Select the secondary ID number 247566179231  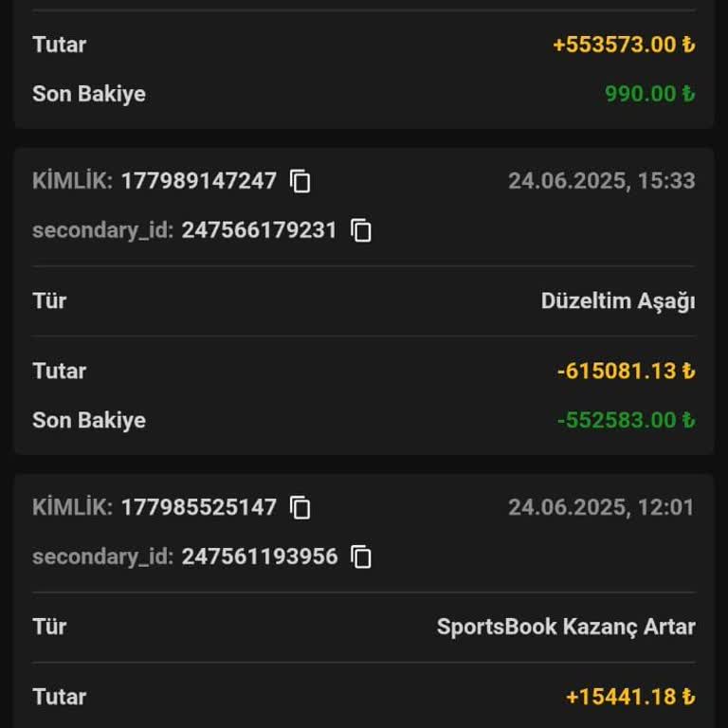(259, 230)
